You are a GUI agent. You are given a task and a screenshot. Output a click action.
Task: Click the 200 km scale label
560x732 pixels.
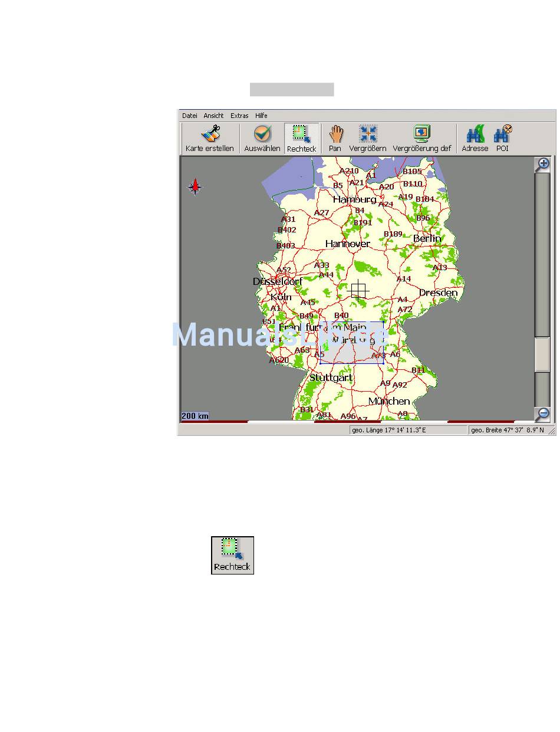[x=195, y=416]
